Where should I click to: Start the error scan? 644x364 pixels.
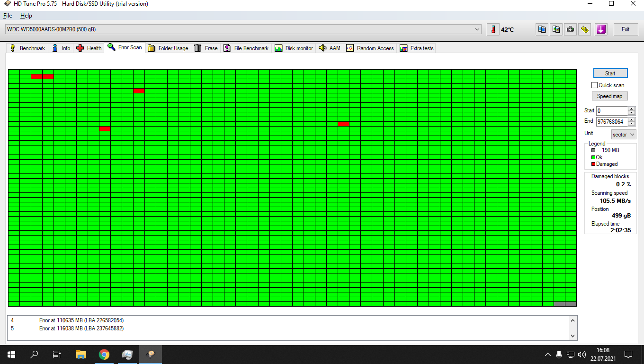click(610, 73)
